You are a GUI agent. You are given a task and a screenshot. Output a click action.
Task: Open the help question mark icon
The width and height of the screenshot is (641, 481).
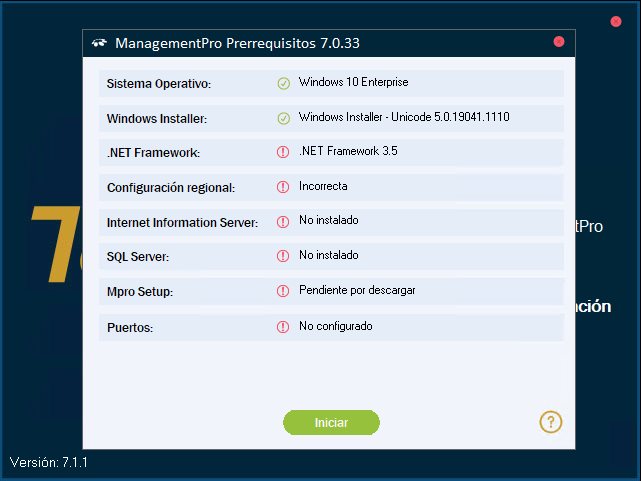coord(551,422)
